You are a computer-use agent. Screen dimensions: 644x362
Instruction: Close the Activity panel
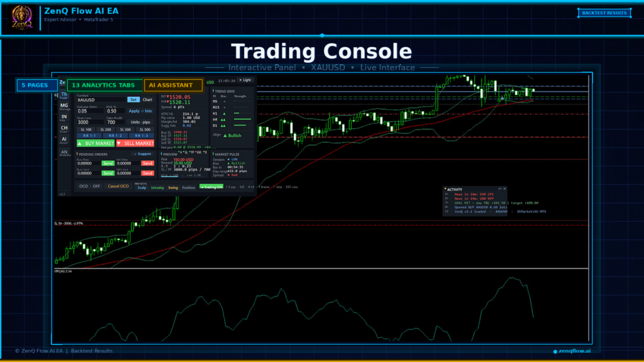(505, 189)
